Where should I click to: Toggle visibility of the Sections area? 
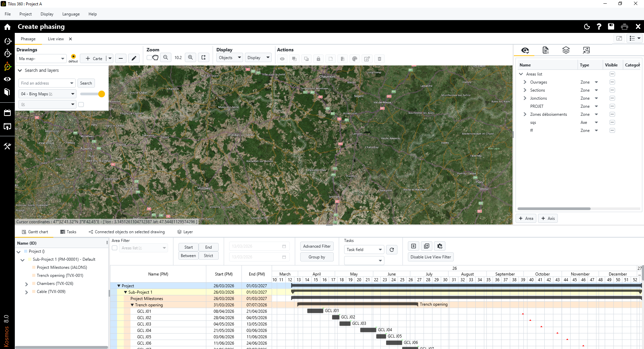(x=612, y=90)
